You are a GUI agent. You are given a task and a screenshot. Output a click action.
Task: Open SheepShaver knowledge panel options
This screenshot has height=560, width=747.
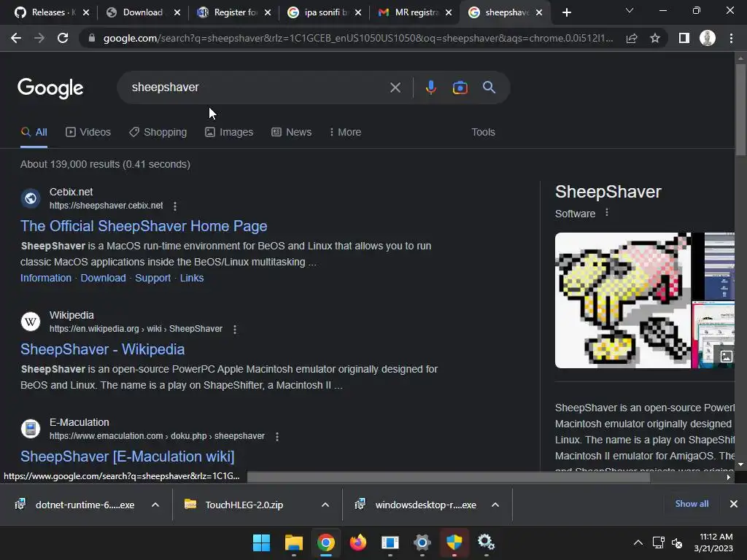pyautogui.click(x=606, y=213)
